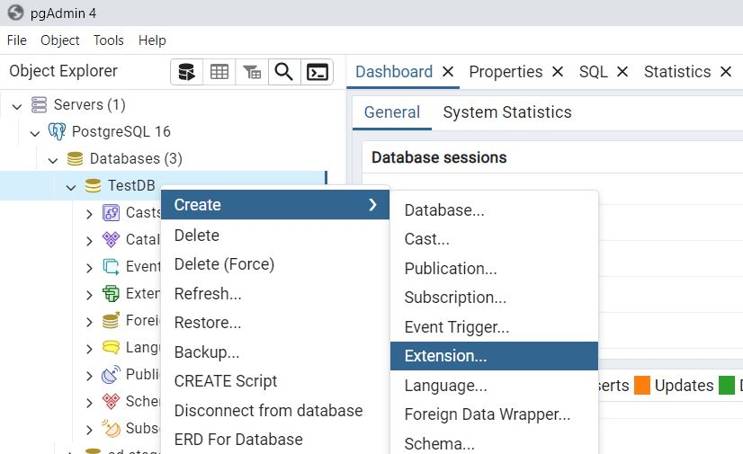This screenshot has width=743, height=454.
Task: Collapse the TestDB node
Action: pyautogui.click(x=71, y=188)
